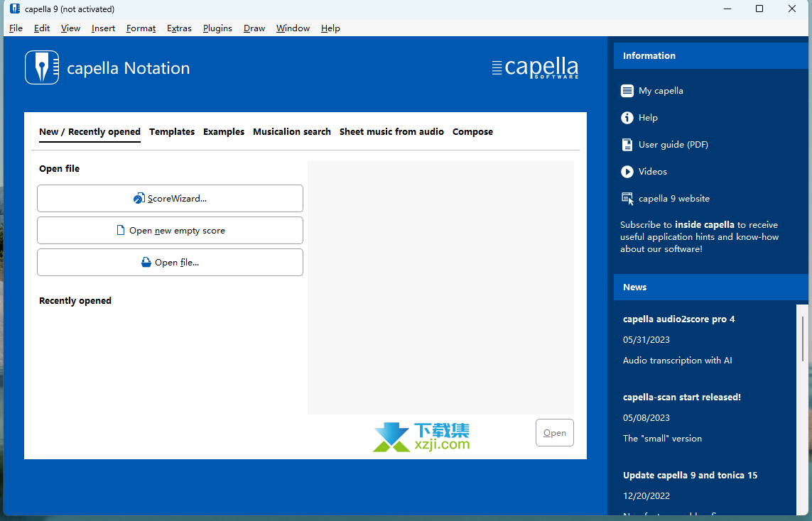Screen dimensions: 812x521
Task: Click the capella Notation title text
Action: [x=129, y=68]
